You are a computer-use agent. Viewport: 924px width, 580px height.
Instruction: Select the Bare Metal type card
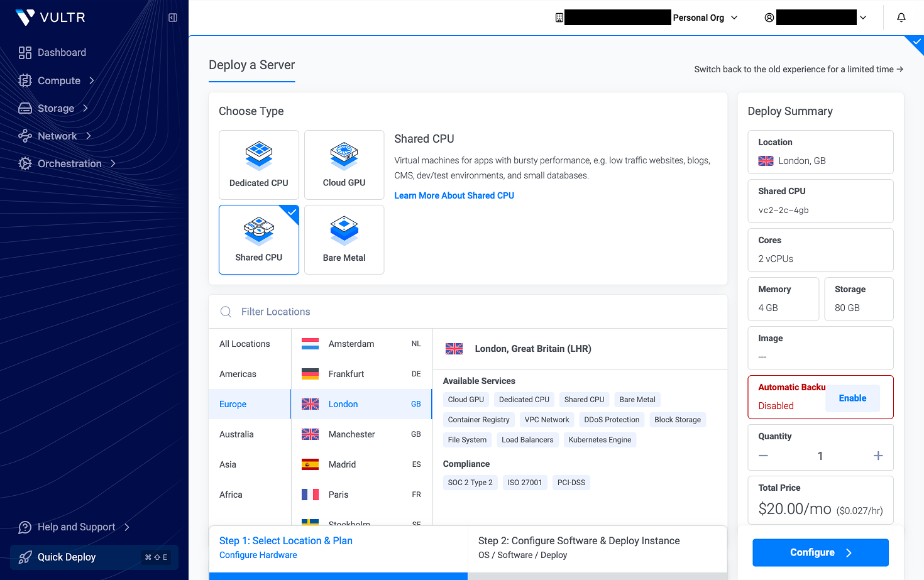point(344,239)
